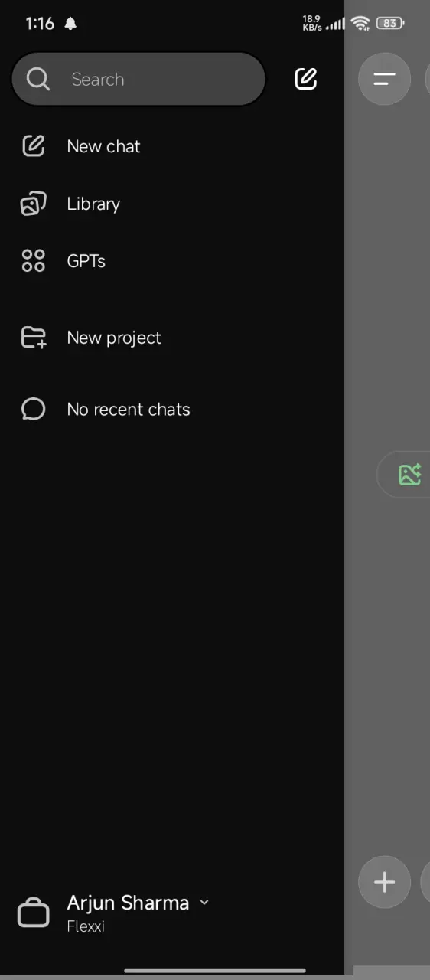430x980 pixels.
Task: Click the magnifying glass search icon
Action: 37,79
